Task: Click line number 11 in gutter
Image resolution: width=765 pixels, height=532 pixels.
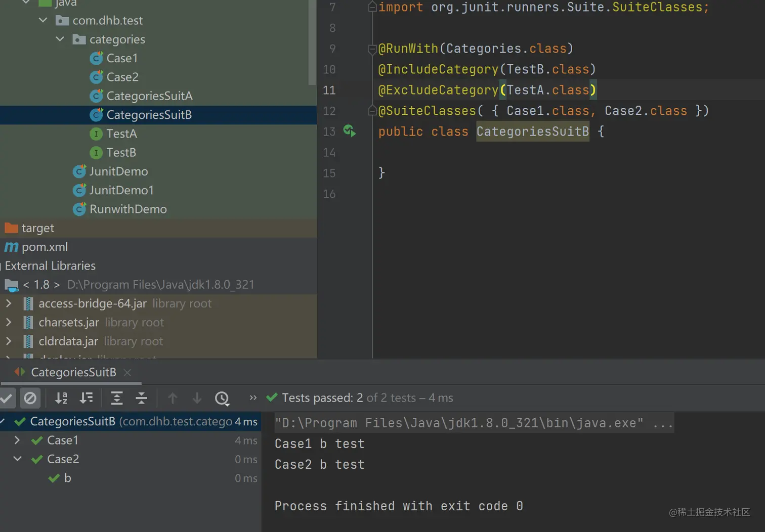Action: 329,90
